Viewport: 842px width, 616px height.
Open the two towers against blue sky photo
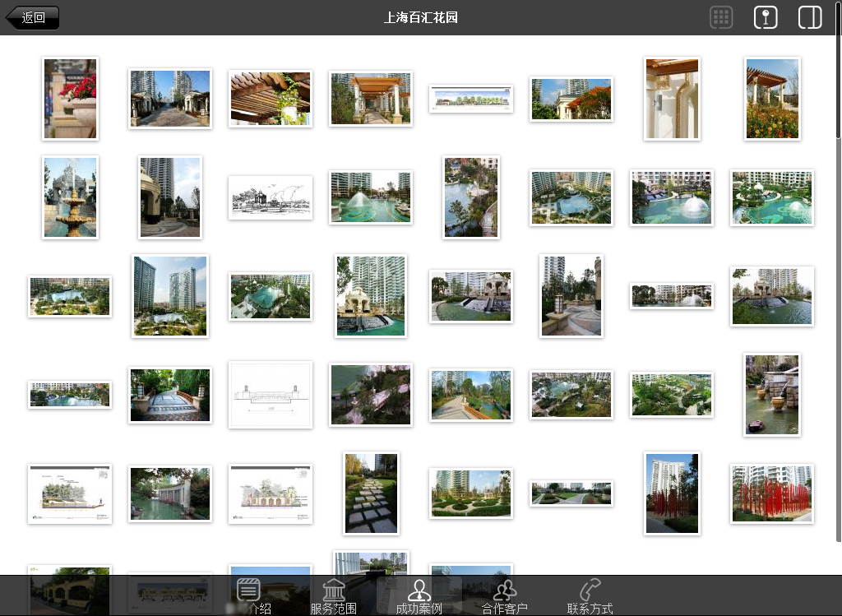tap(170, 296)
